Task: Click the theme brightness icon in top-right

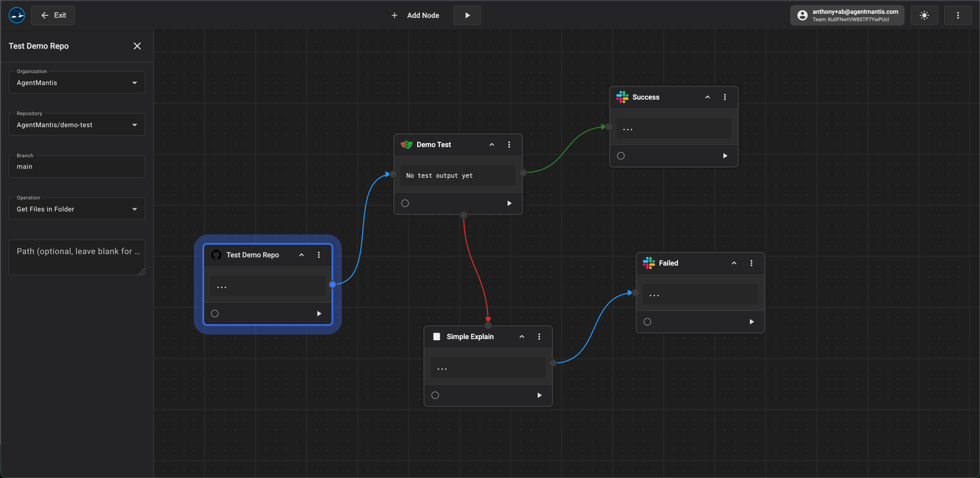Action: click(x=924, y=15)
